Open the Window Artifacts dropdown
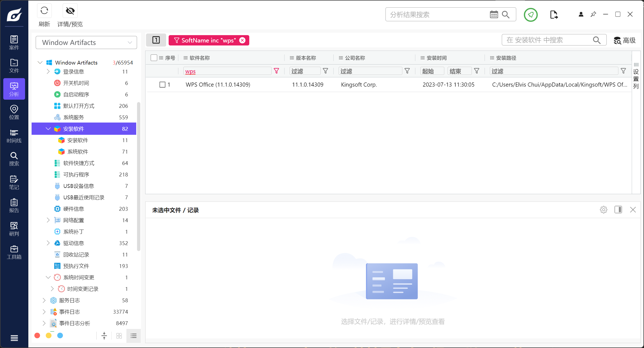The image size is (644, 348). 86,42
